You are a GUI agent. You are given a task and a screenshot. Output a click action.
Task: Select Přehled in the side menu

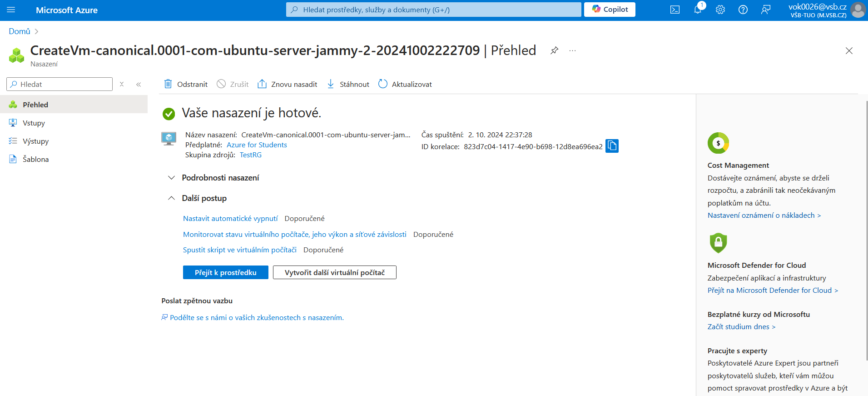(74, 105)
